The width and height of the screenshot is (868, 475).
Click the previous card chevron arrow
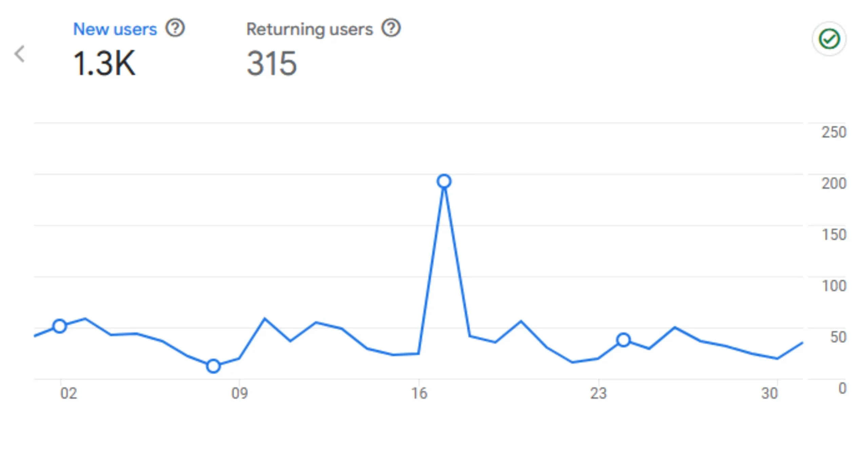pos(20,54)
